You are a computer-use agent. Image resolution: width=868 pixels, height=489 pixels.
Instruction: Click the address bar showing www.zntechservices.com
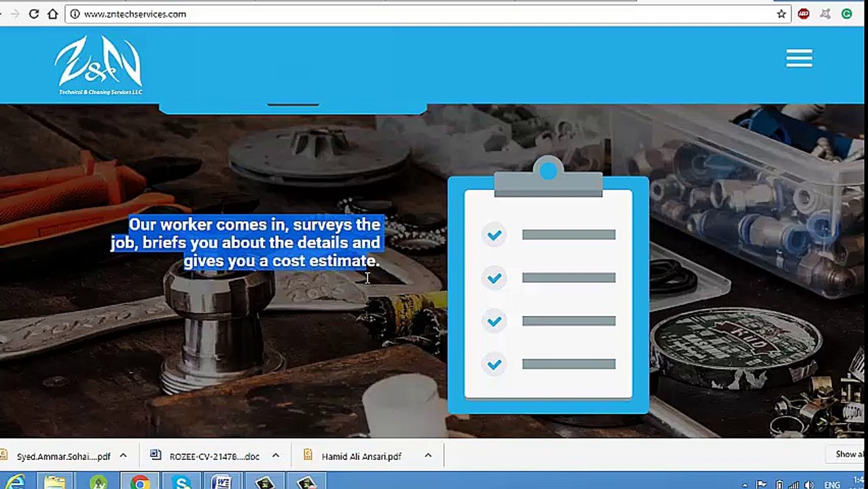tap(428, 14)
